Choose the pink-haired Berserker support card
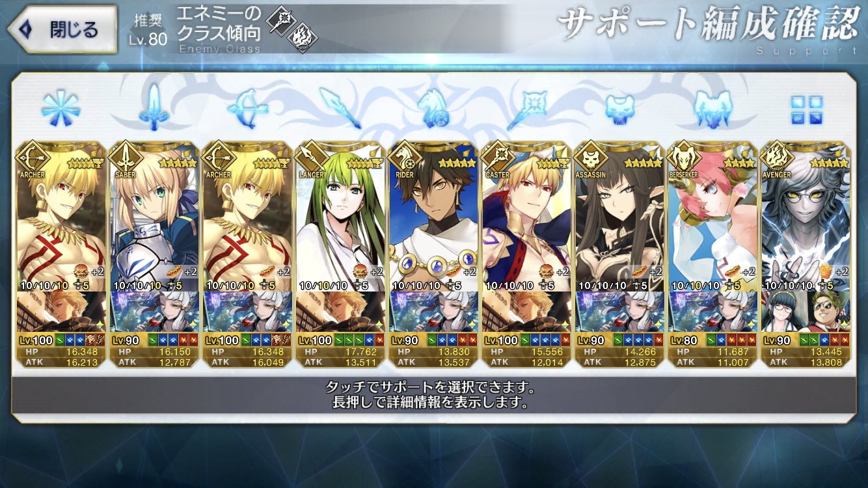 click(x=712, y=255)
